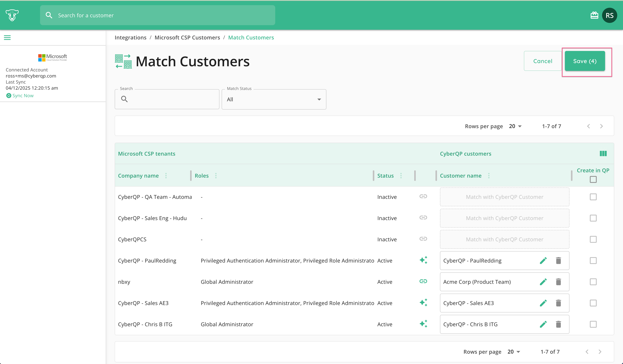The height and width of the screenshot is (364, 623).
Task: Open Match with CyberQP Customer for CyberQPCS row
Action: [x=505, y=239]
